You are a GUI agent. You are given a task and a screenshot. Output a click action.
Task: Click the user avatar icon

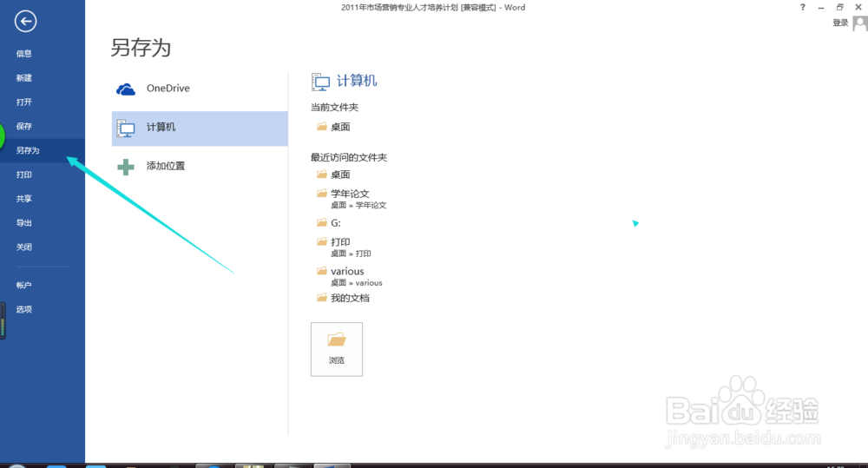tap(860, 23)
